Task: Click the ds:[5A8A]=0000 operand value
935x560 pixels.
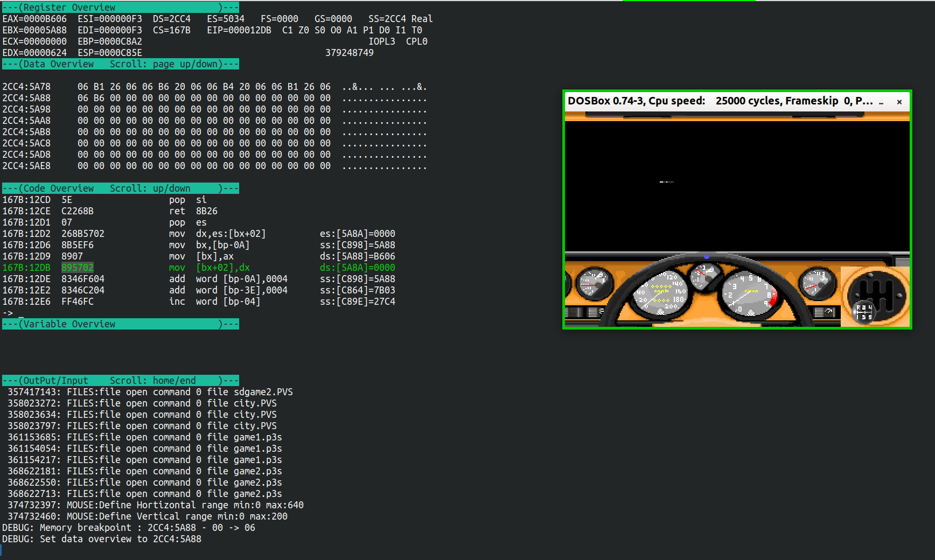Action: pyautogui.click(x=358, y=268)
